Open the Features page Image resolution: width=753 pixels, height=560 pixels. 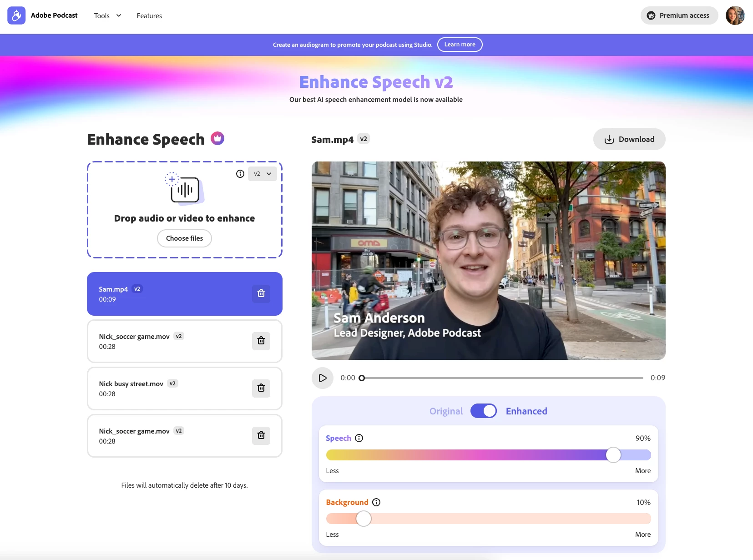149,15
